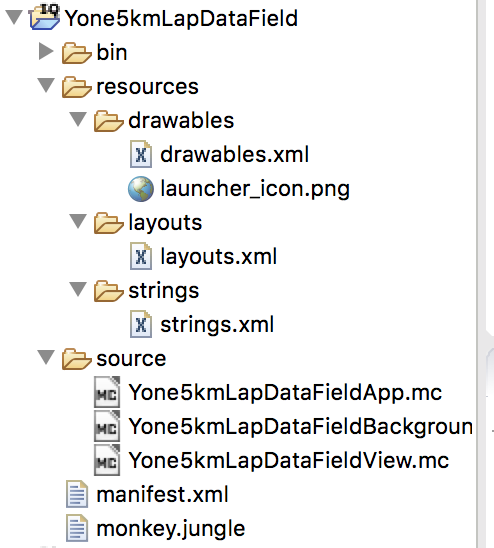This screenshot has width=494, height=548.
Task: Click the MC icon of Yone5kmLapDataFieldApp.mc
Action: point(107,392)
